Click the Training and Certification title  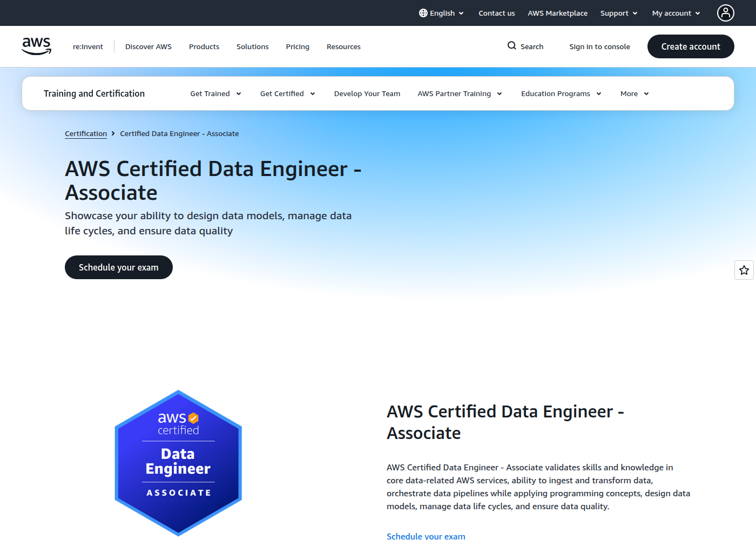[94, 93]
